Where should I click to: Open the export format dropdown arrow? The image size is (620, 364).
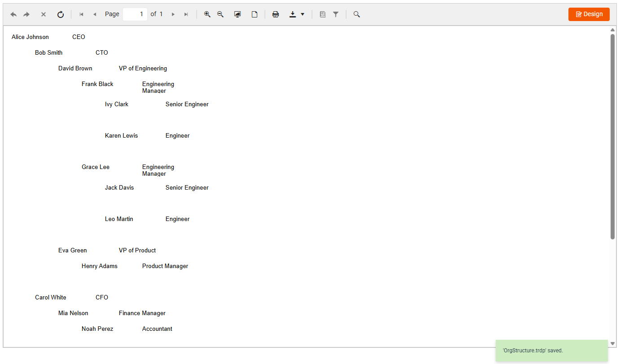[x=302, y=14]
